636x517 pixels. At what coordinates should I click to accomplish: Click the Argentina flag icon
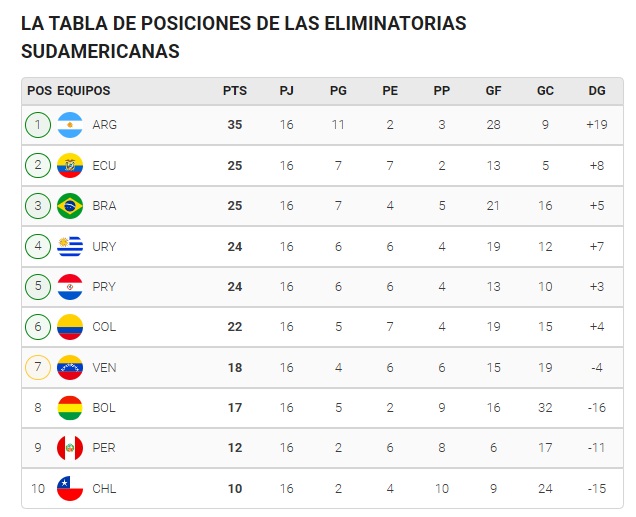70,125
